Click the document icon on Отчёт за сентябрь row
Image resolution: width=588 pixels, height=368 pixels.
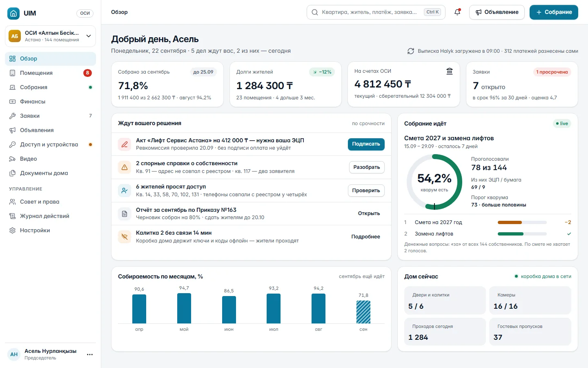[125, 213]
